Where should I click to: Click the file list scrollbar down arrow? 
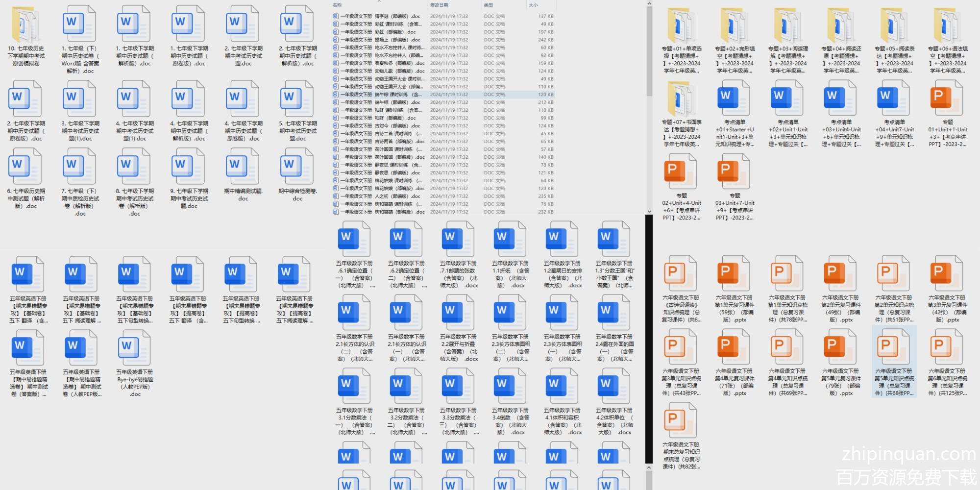click(649, 211)
